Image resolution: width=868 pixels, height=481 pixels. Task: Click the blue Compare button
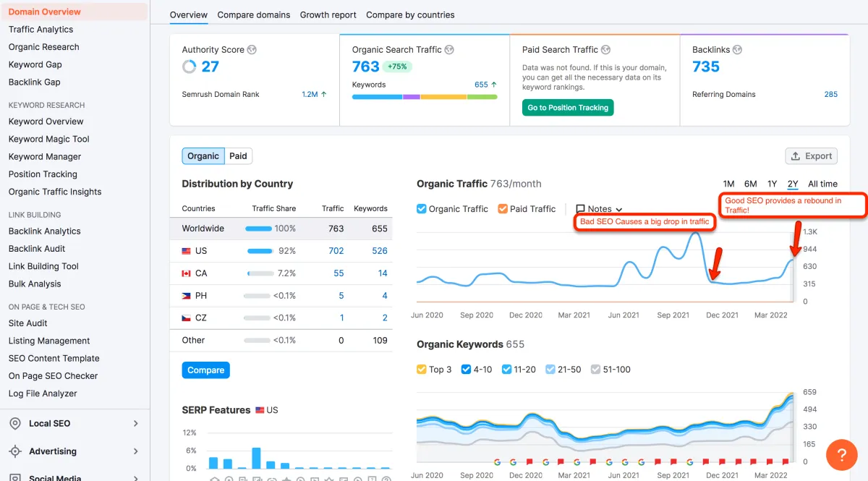205,370
